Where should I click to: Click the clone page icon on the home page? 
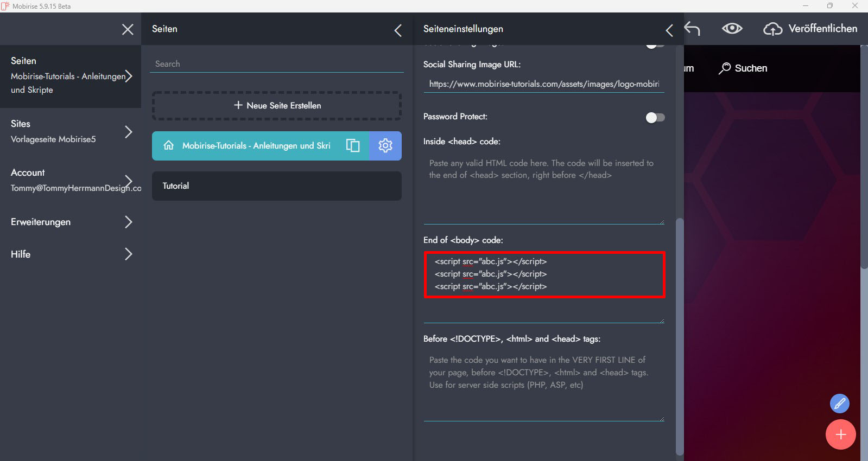click(x=353, y=145)
